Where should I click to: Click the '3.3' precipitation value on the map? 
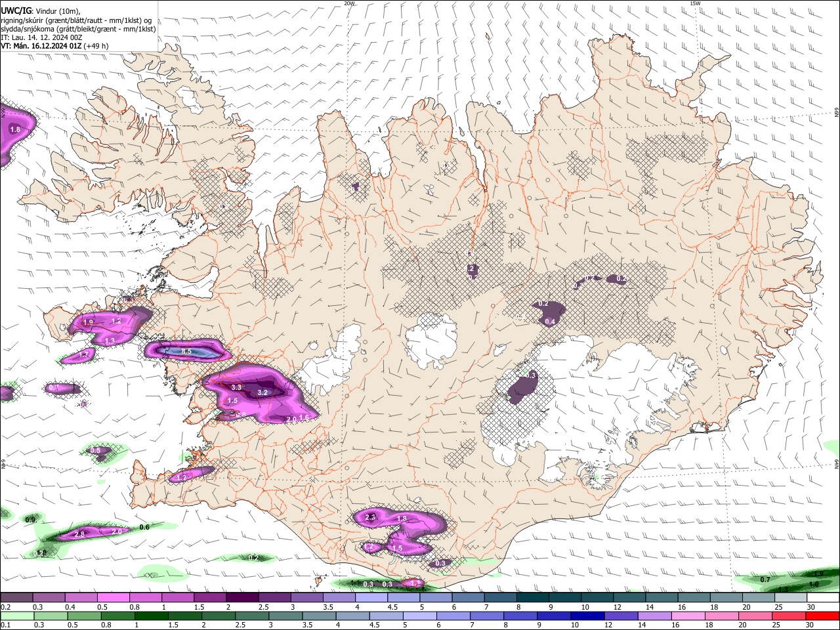tap(236, 388)
